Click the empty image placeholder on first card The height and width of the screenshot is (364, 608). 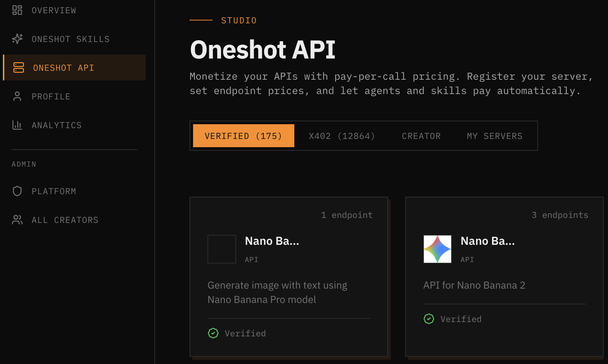221,249
